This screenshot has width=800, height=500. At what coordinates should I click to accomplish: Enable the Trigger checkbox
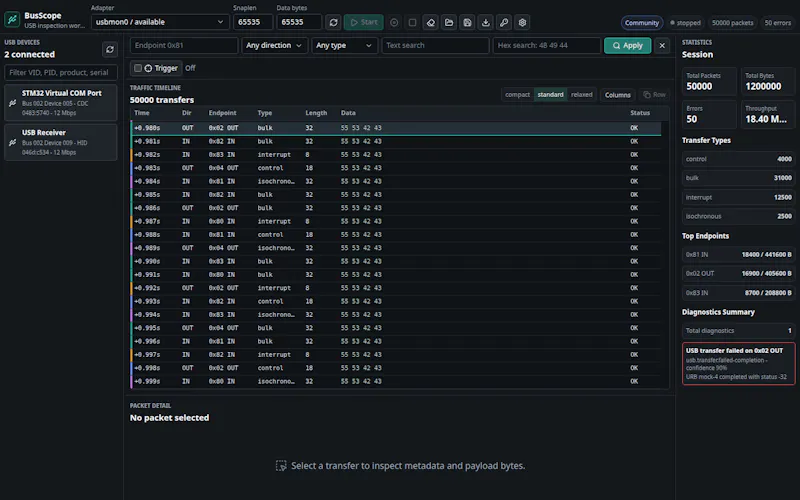pos(138,68)
